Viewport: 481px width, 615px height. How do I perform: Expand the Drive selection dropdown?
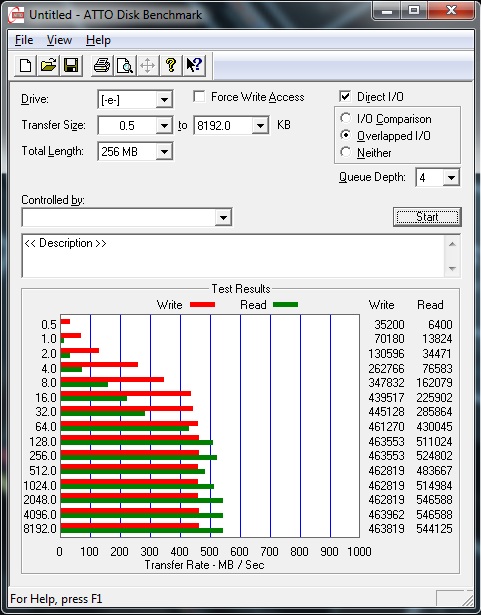coord(164,100)
